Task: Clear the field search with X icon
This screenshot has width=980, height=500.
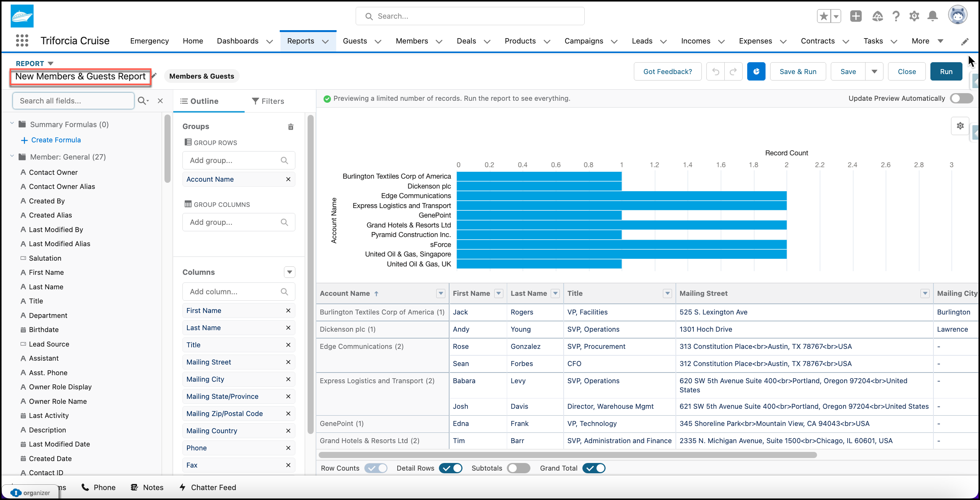Action: point(160,101)
